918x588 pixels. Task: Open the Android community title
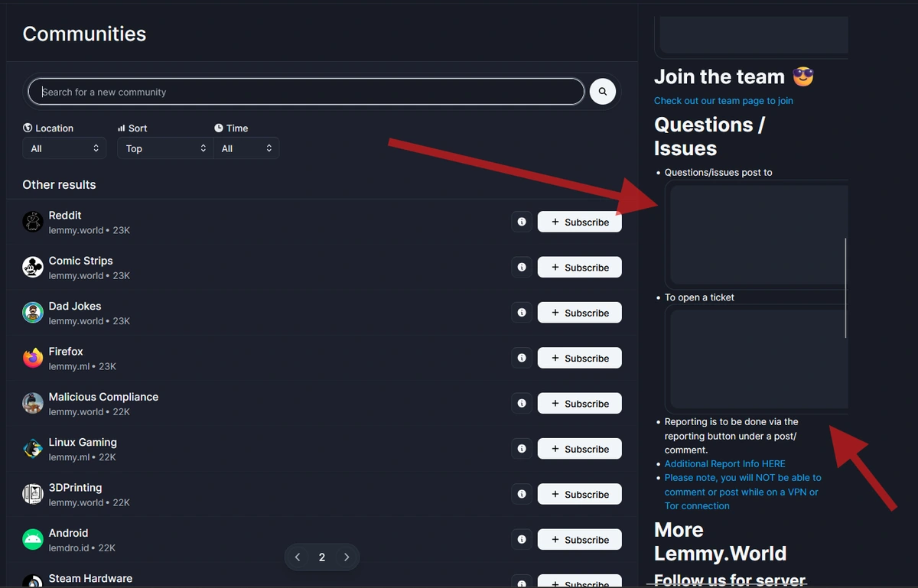68,533
